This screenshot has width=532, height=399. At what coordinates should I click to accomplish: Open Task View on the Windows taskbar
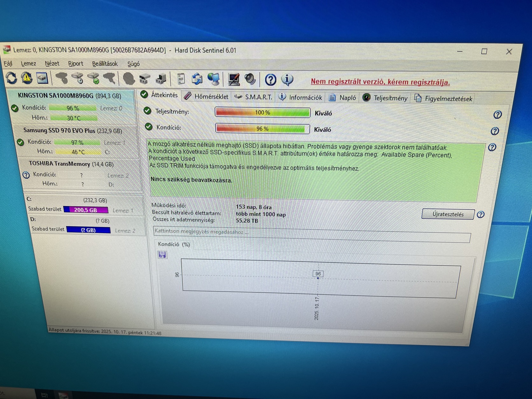coord(44,395)
